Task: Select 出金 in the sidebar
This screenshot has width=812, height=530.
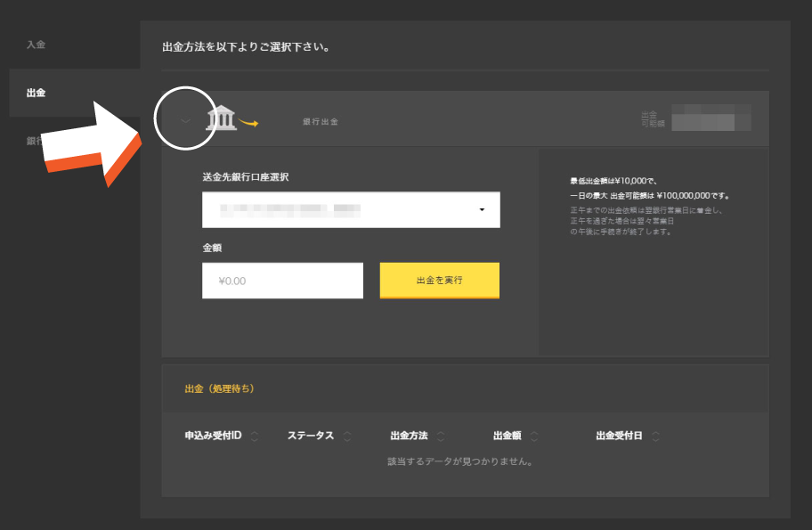Action: (x=36, y=93)
